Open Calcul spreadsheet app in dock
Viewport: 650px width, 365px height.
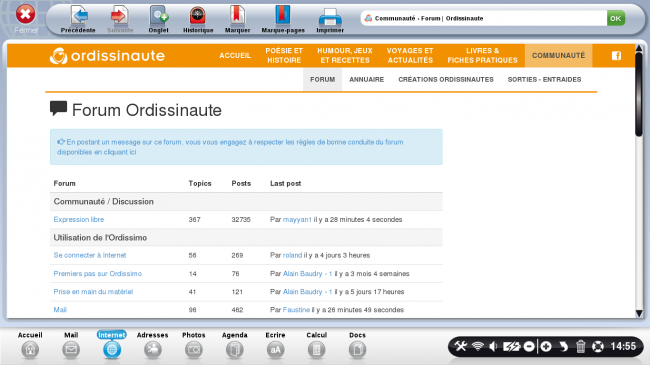[x=316, y=345]
